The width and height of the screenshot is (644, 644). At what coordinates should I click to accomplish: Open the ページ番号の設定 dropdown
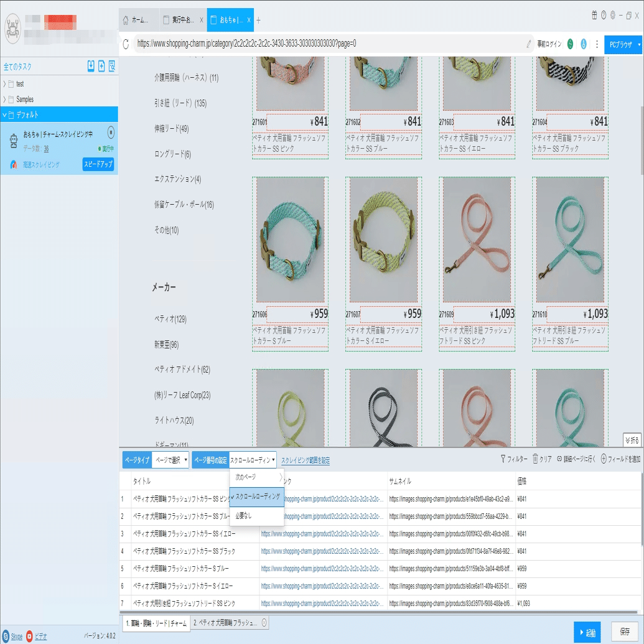tap(253, 460)
